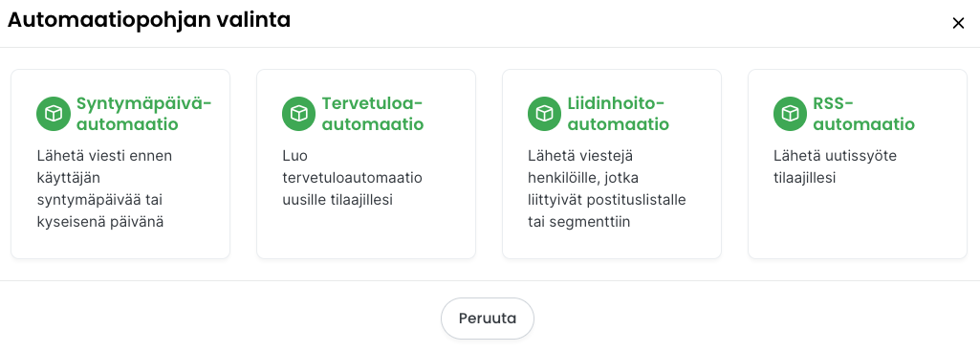Click 'tai segmenttiin' line in Liidinhoito card

(578, 222)
